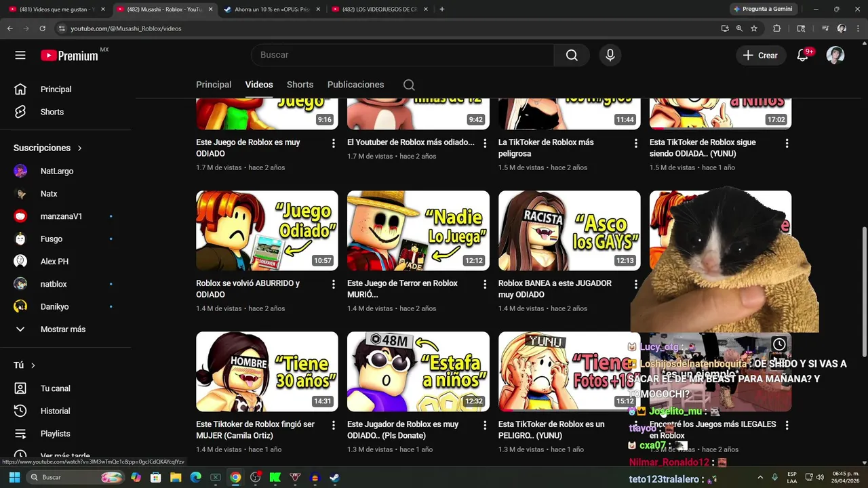Viewport: 868px width, 488px height.
Task: Switch to the Shorts channel tab
Action: (x=300, y=85)
